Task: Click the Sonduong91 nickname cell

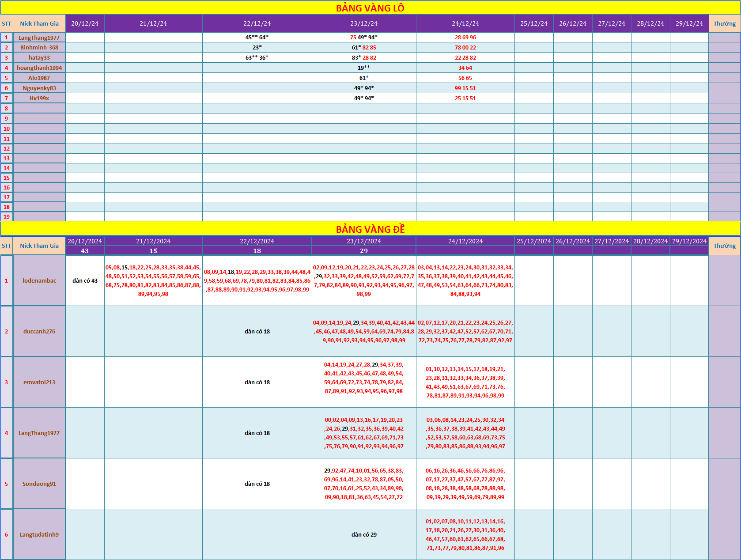Action: tap(39, 484)
